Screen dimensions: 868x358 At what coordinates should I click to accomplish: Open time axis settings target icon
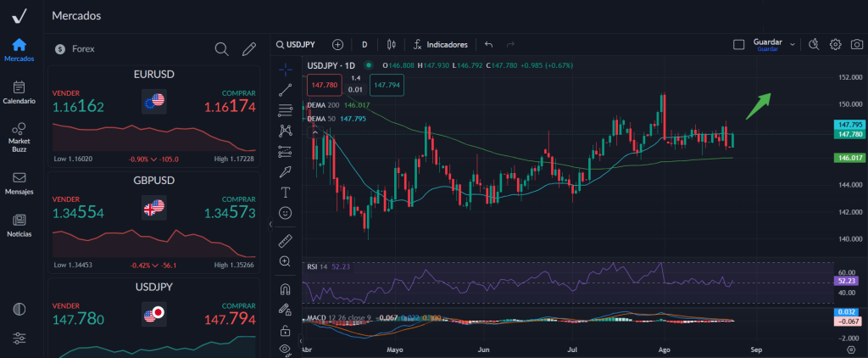point(851,350)
